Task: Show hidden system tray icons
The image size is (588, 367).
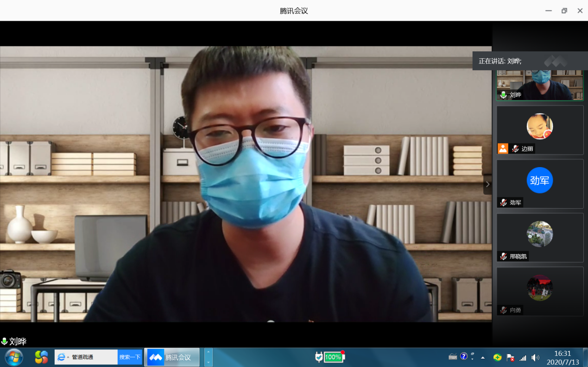Action: point(483,358)
